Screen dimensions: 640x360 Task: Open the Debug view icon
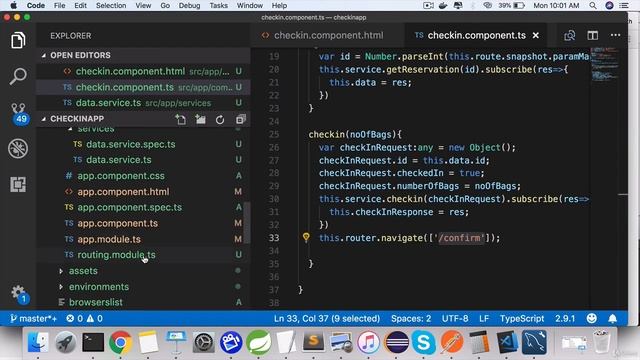18,148
